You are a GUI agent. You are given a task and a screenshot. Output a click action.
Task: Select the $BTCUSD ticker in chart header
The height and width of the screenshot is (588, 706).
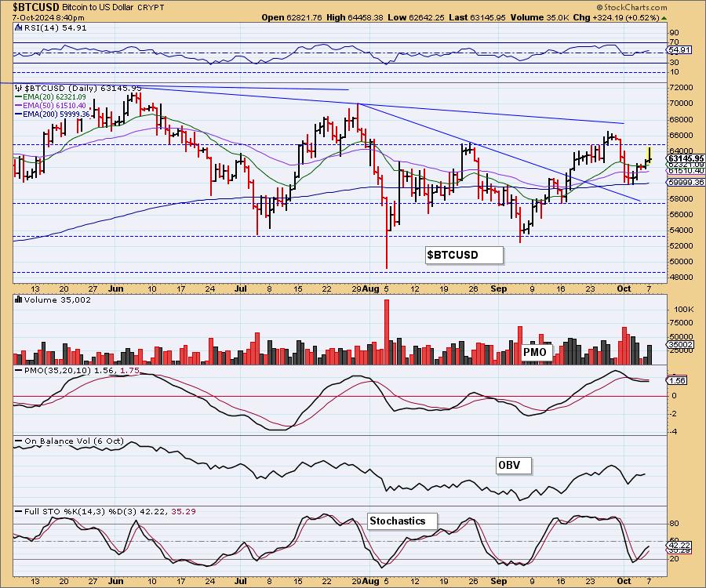pyautogui.click(x=35, y=7)
